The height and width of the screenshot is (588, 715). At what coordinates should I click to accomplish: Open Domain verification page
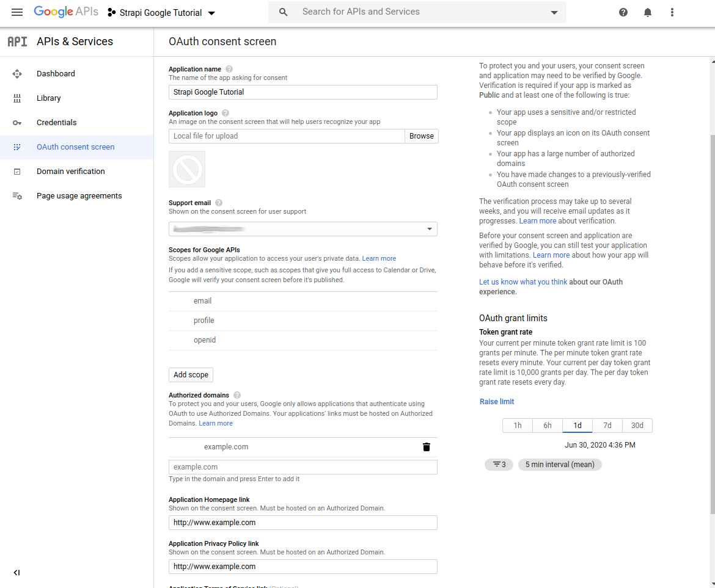[70, 172]
